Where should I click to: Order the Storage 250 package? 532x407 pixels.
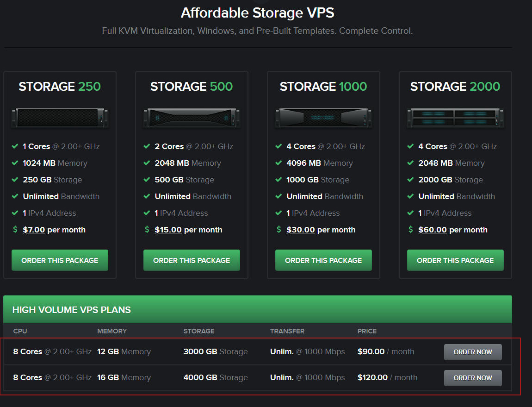coord(60,260)
